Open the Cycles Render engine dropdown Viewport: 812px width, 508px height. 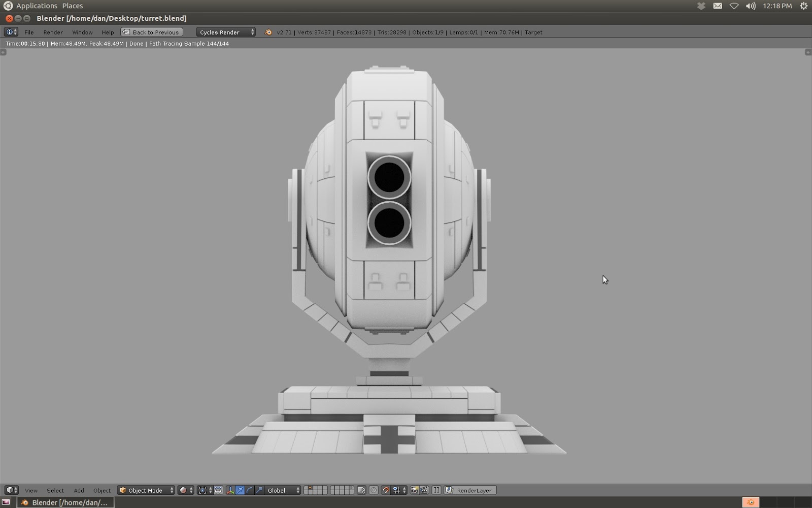point(225,32)
